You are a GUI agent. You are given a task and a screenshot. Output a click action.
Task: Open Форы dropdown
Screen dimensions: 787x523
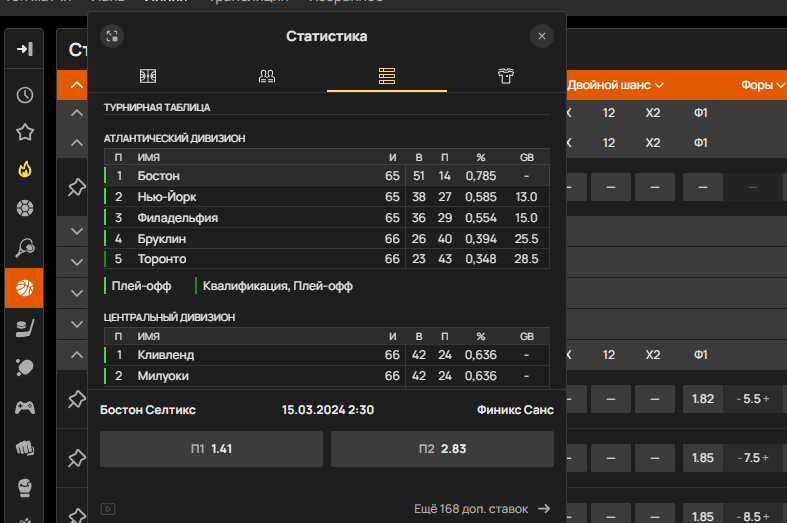(763, 85)
